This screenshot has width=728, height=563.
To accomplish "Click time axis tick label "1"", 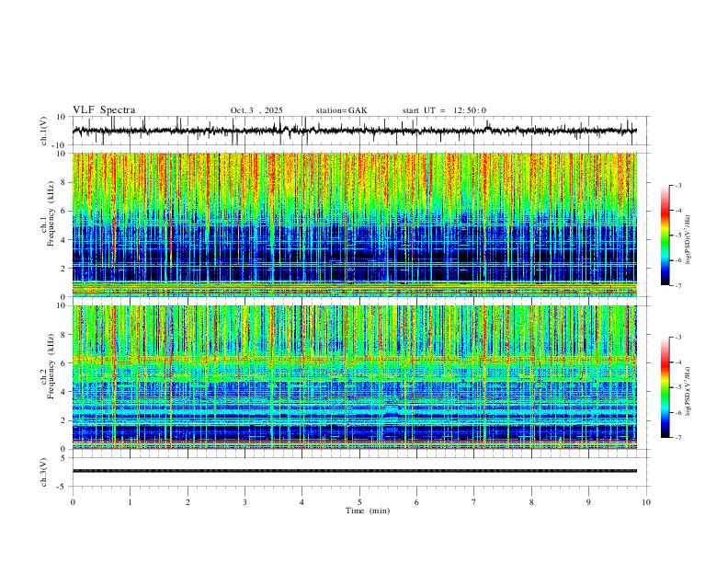I will (x=130, y=502).
